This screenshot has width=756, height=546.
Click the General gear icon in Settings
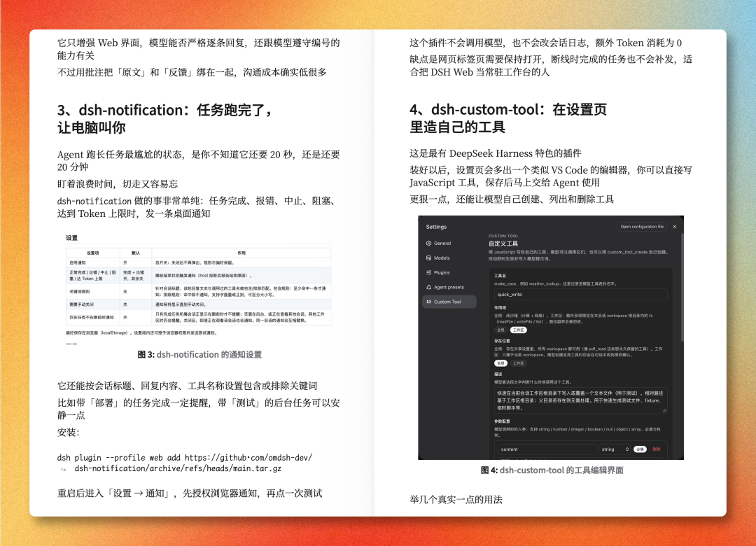tap(428, 244)
